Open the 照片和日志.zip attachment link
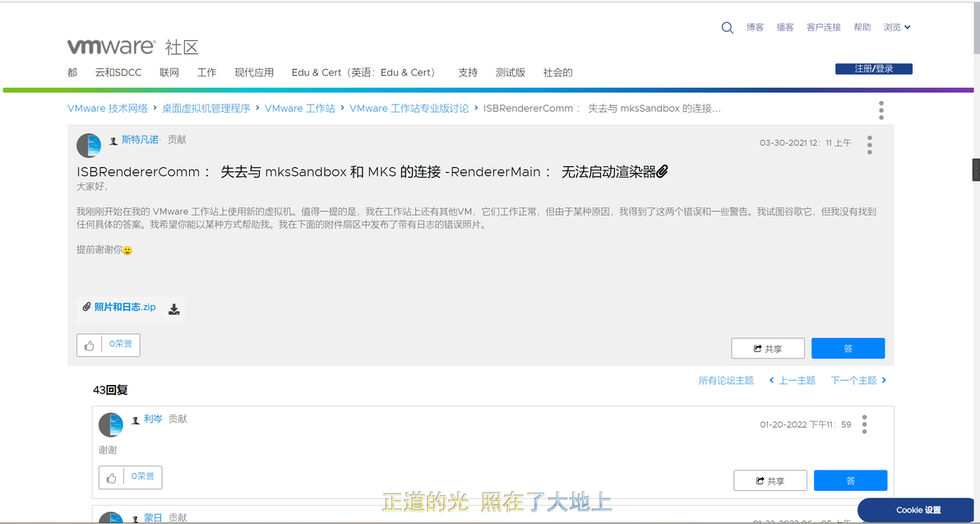The image size is (980, 524). [x=125, y=307]
